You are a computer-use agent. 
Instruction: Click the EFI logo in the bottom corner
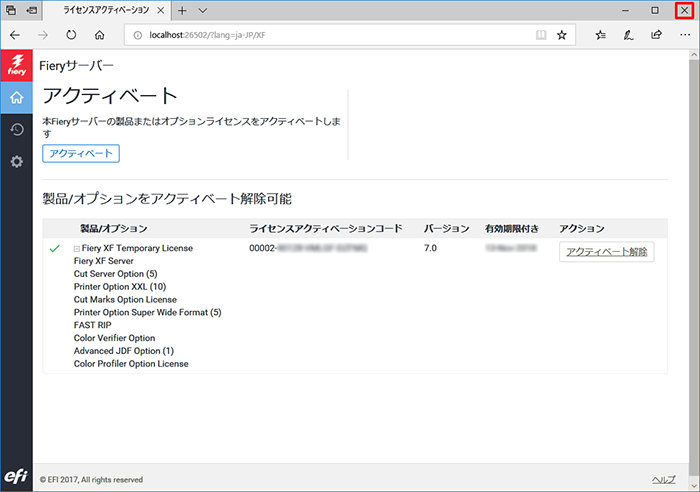pos(16,476)
